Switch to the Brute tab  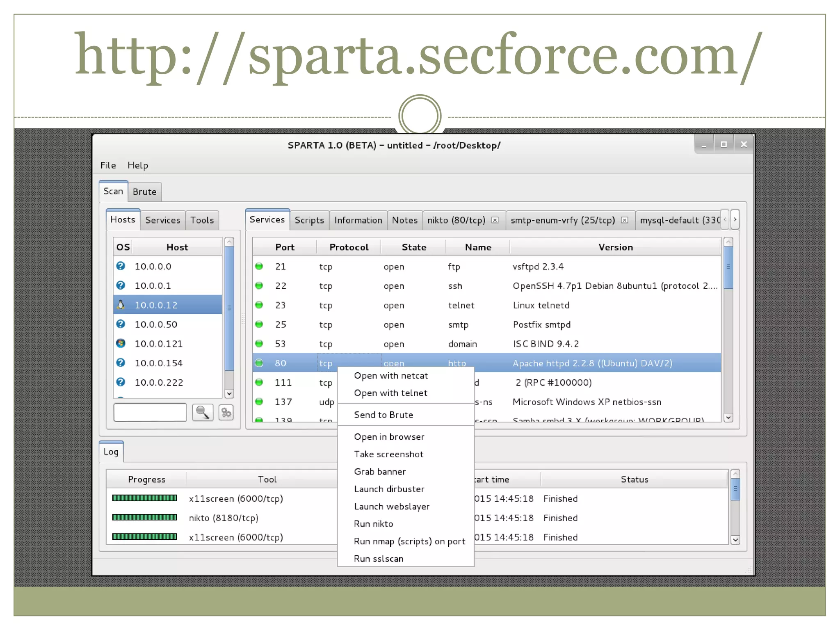click(x=144, y=192)
